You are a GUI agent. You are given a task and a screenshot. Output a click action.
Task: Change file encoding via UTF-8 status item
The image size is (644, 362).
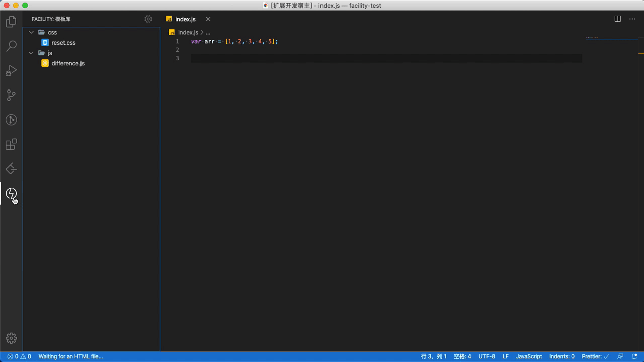(x=487, y=356)
